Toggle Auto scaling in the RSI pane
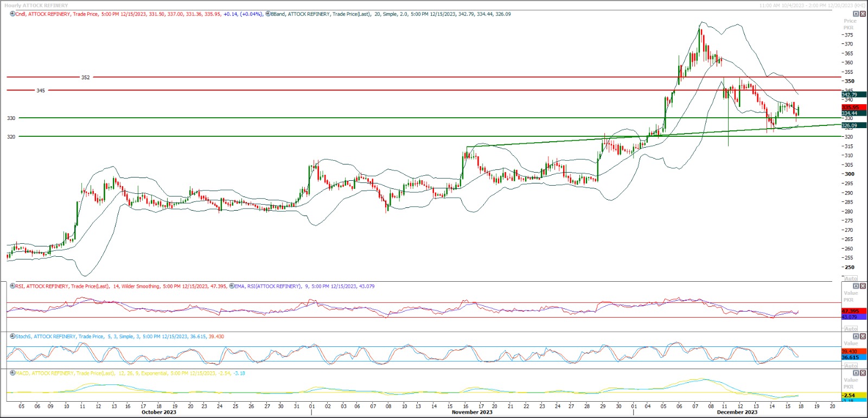The image size is (868, 418). tap(851, 329)
